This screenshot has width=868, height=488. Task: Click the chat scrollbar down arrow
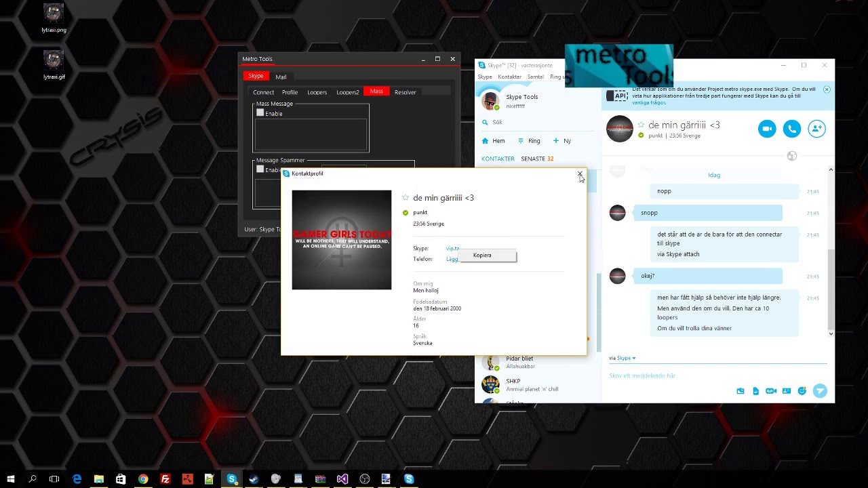click(831, 333)
